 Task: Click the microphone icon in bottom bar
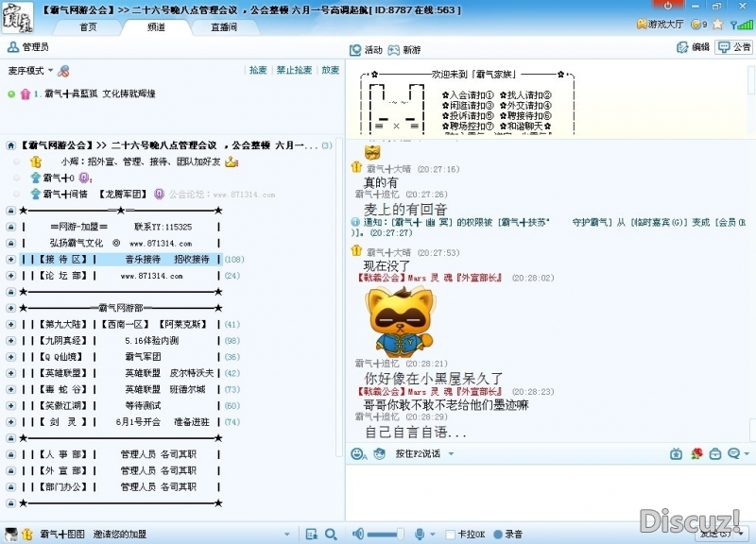[420, 534]
